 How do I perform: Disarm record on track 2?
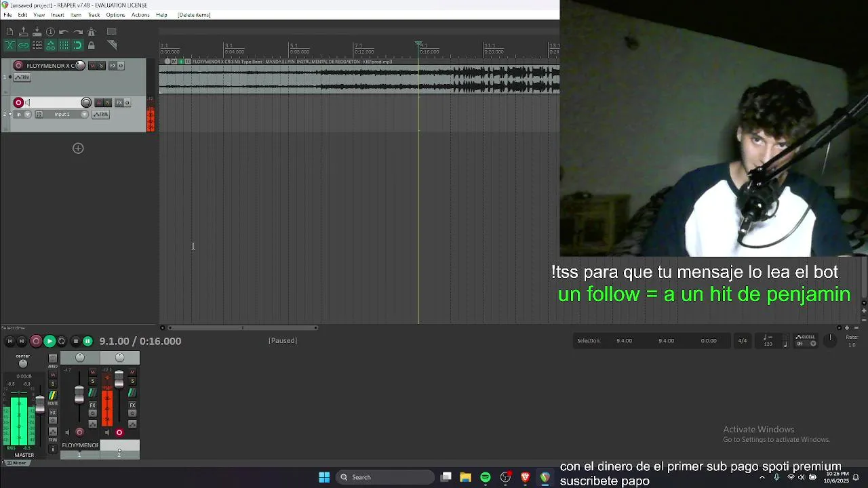click(18, 103)
